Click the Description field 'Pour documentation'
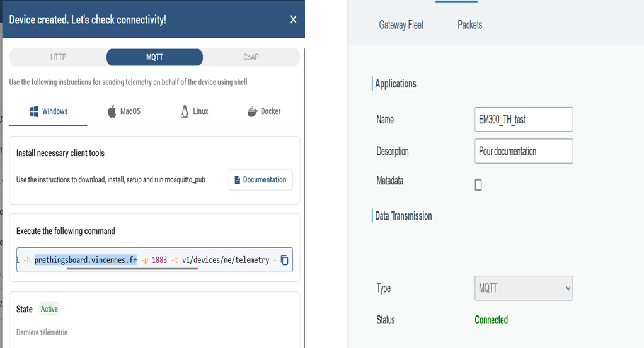This screenshot has width=644, height=348. pos(524,151)
